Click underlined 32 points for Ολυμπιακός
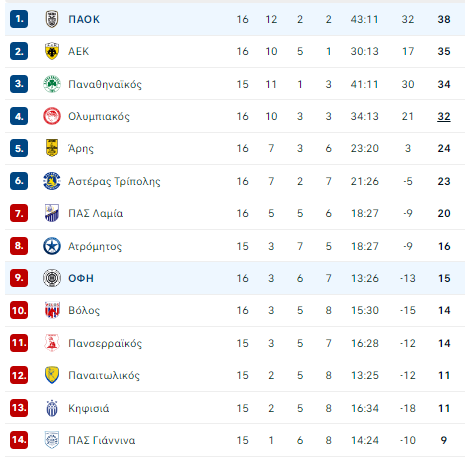The height and width of the screenshot is (458, 465). [444, 117]
